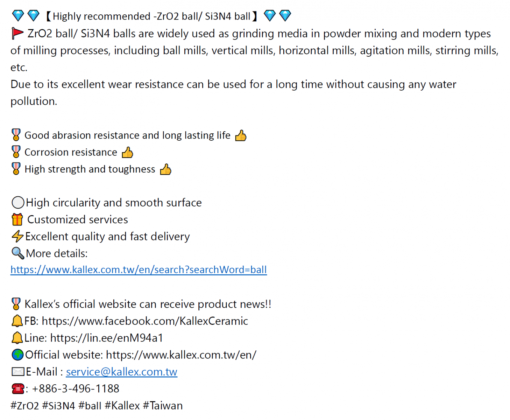Click the red telephone icon
The image size is (510, 420).
18,388
